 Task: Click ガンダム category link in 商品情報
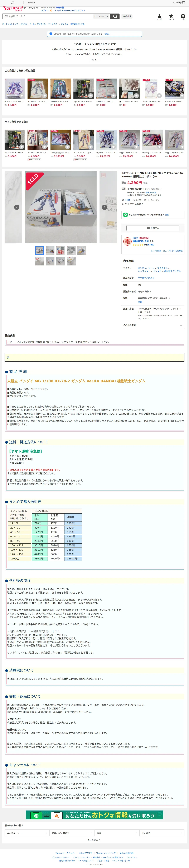click(157, 271)
